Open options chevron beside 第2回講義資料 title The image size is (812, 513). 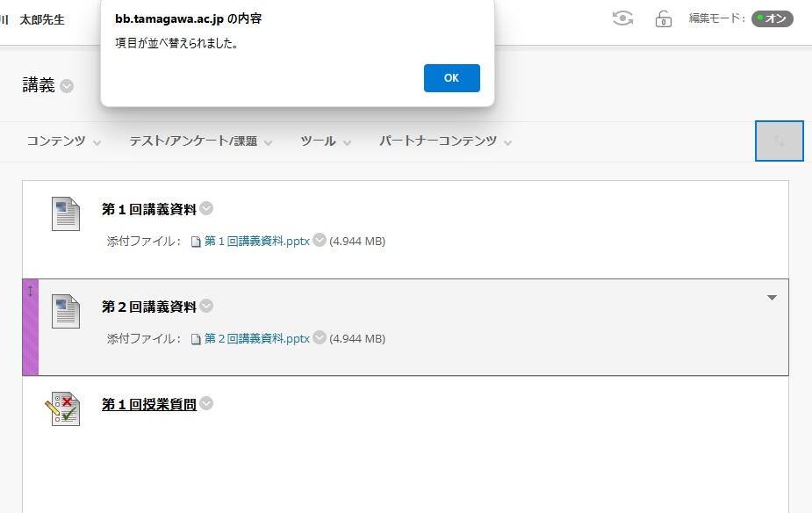[x=206, y=306]
